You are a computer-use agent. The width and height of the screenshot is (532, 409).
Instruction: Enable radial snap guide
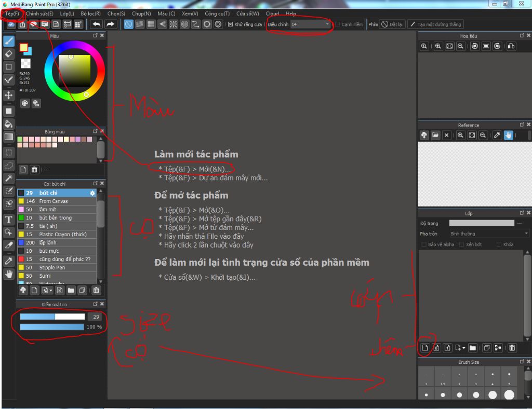(x=174, y=24)
